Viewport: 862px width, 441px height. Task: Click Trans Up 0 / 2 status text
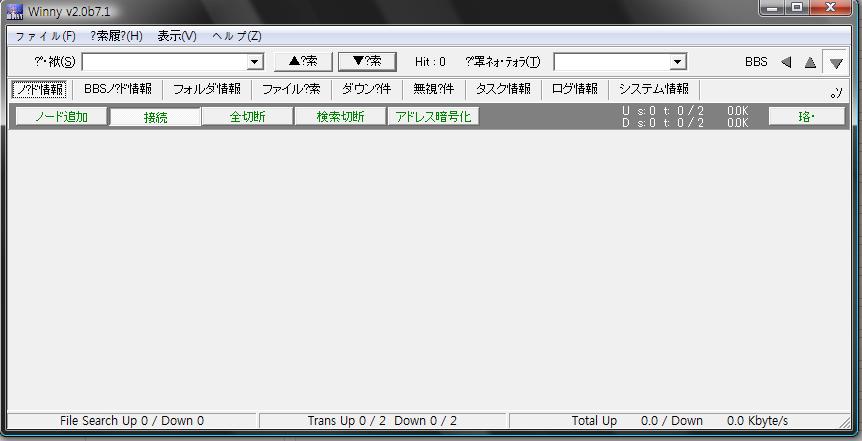382,421
